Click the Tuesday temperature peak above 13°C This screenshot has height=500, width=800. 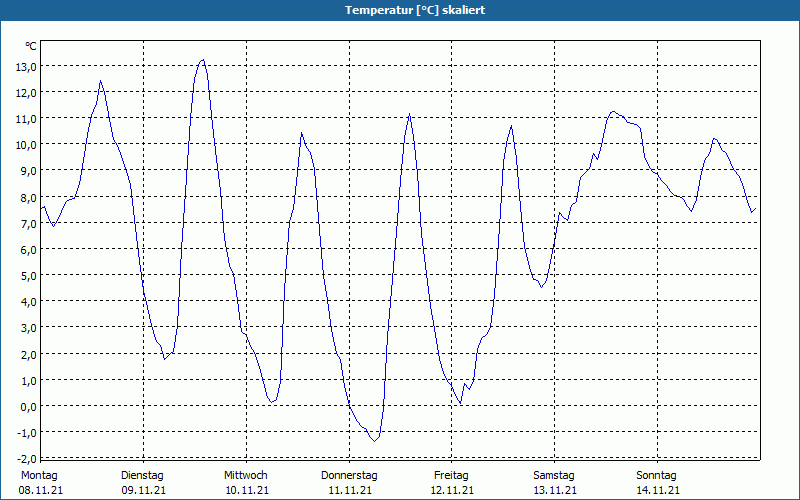coord(203,60)
